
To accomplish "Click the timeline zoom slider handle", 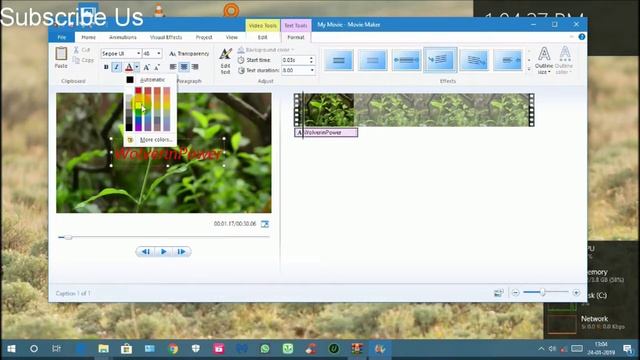I will tap(542, 292).
